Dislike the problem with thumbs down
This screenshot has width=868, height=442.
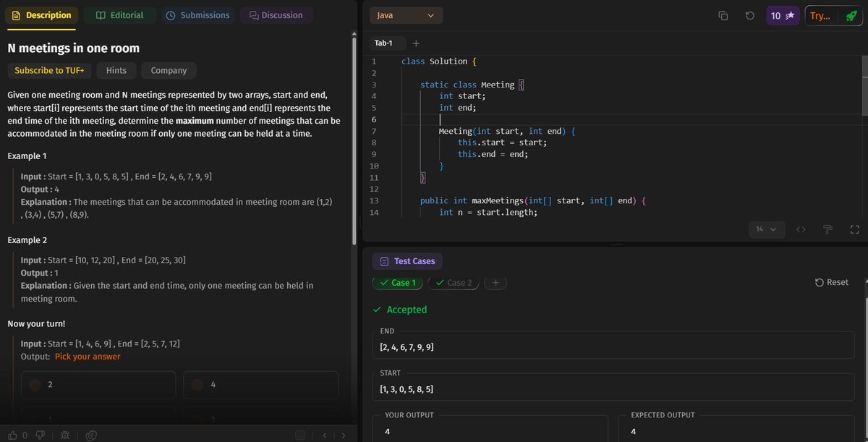pos(40,435)
